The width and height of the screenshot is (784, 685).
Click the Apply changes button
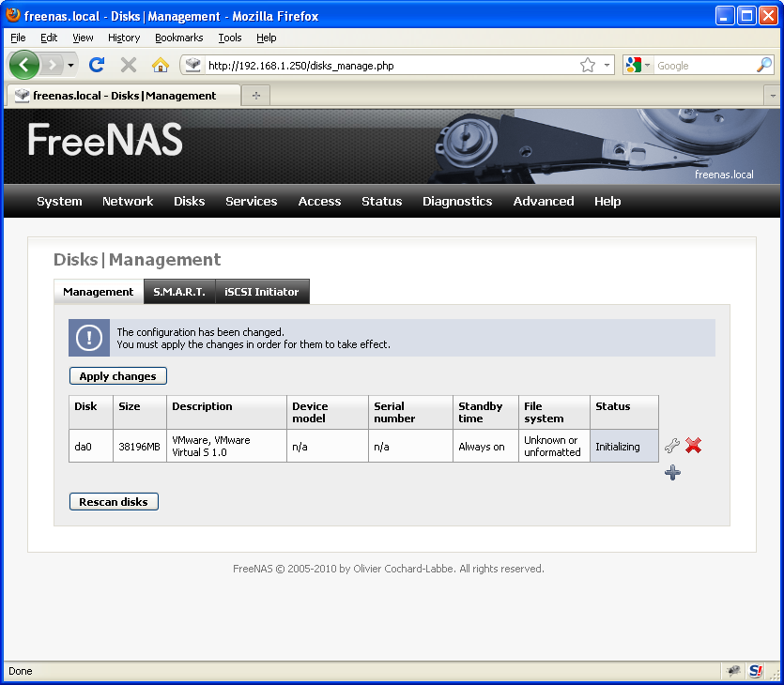click(118, 375)
